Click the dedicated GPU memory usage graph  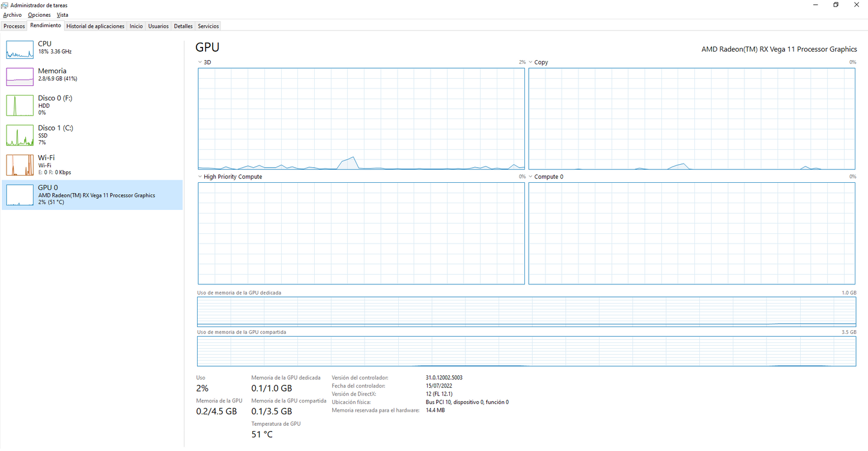(526, 311)
